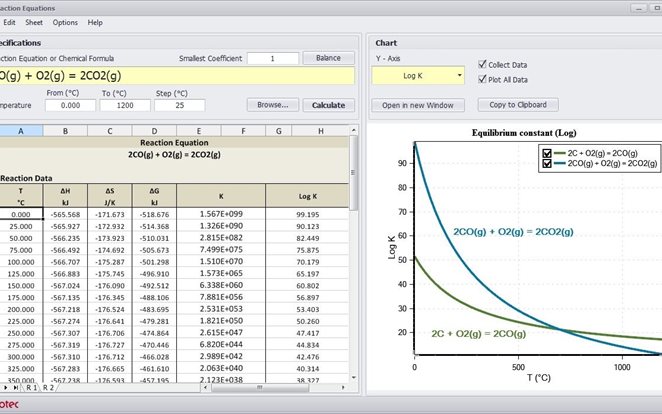This screenshot has width=662, height=414.
Task: Click the Browse... button
Action: tap(273, 105)
